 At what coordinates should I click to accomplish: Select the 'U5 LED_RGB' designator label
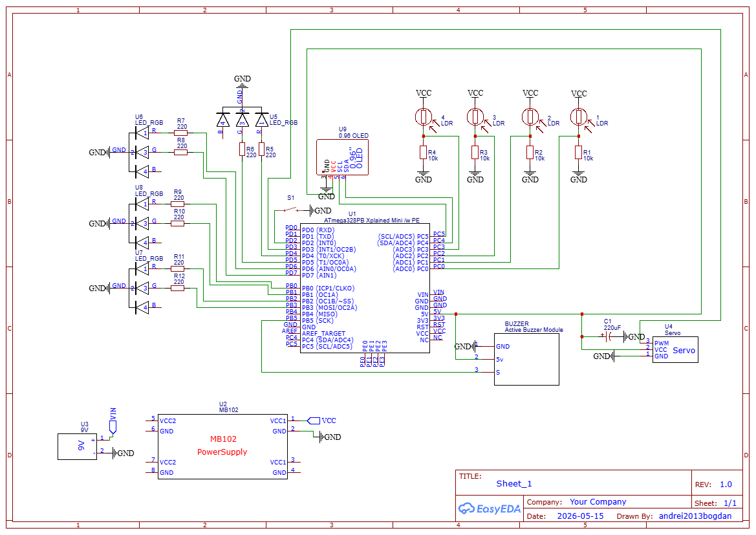283,120
